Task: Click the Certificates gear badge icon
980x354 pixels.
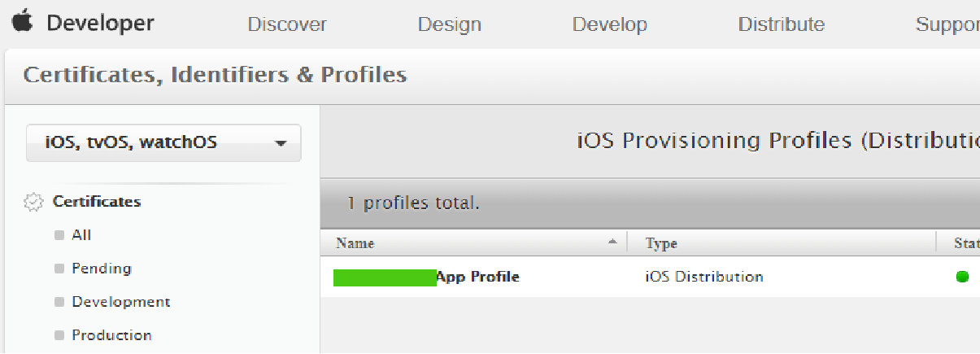Action: click(x=33, y=202)
